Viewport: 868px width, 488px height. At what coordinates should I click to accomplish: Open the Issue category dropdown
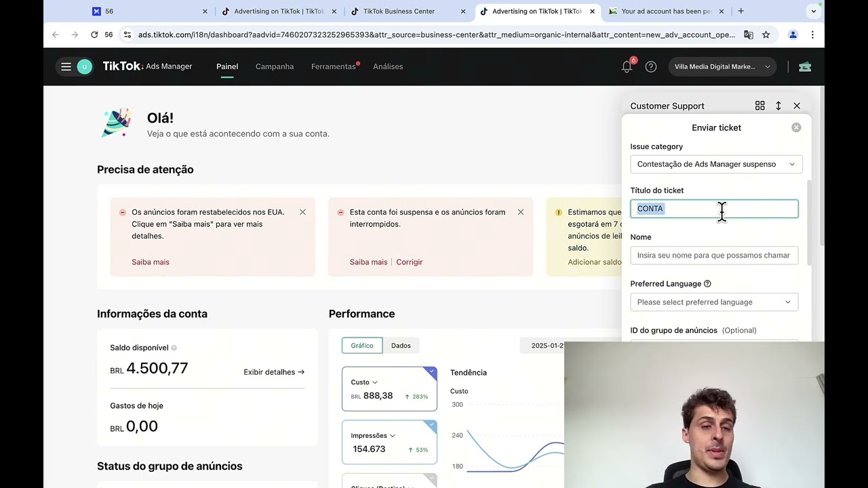[716, 164]
